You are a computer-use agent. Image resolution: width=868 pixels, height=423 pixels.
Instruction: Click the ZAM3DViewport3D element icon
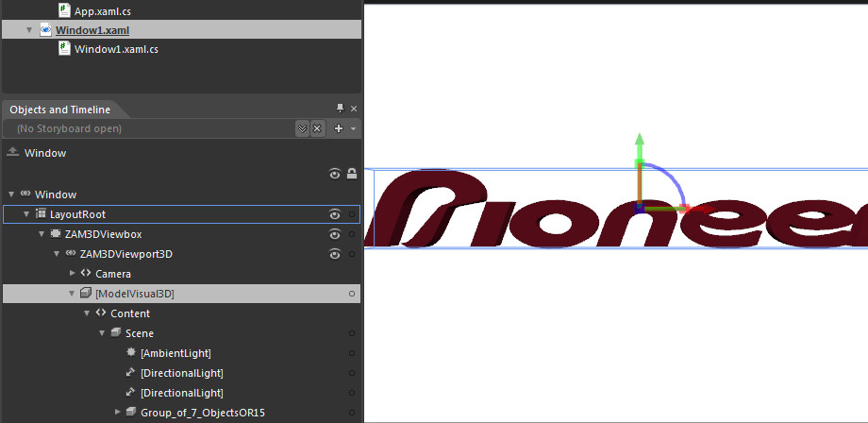[71, 254]
